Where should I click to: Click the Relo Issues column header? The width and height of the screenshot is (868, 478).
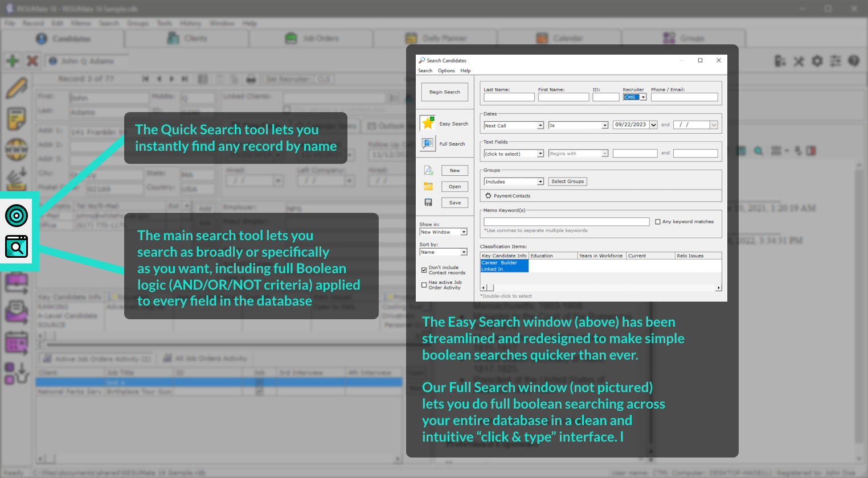pyautogui.click(x=698, y=256)
